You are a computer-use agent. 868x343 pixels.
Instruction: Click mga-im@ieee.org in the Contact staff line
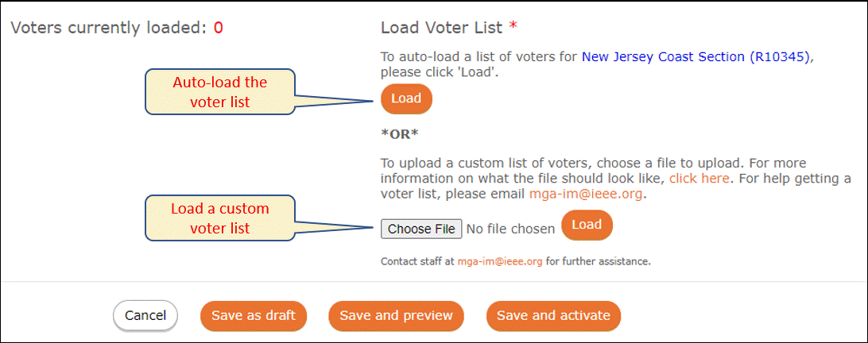click(x=500, y=261)
